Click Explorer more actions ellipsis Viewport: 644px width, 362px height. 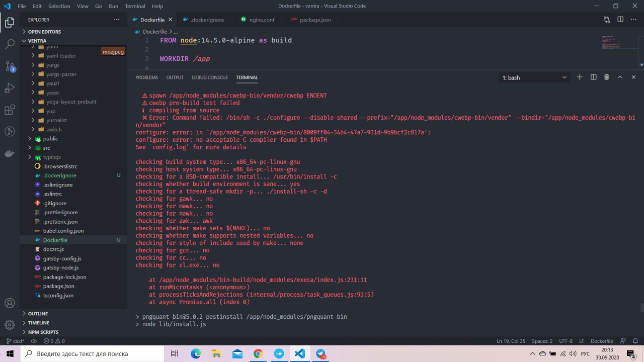[116, 20]
